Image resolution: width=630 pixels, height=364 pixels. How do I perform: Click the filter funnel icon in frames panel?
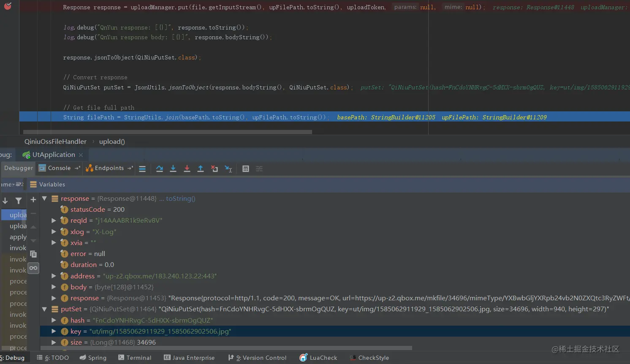[19, 201]
